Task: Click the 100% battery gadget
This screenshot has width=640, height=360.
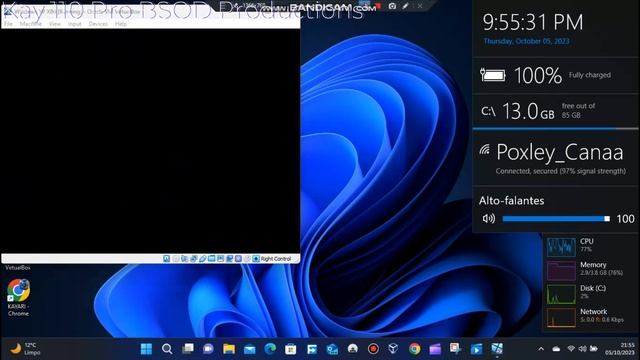Action: [556, 76]
